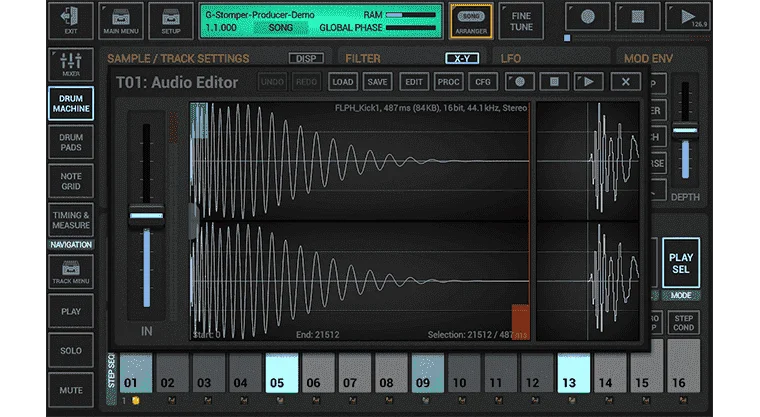Start recording with main transport record button
760x417 pixels.
587,17
